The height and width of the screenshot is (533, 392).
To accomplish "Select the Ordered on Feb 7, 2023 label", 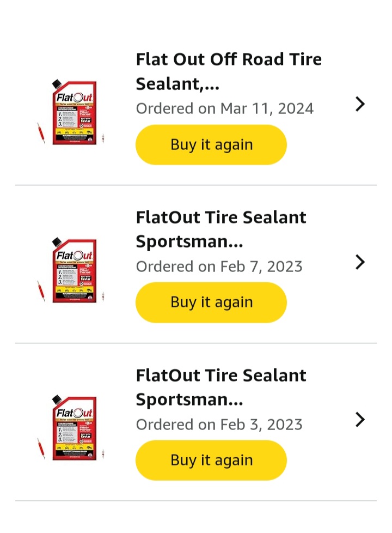I will tap(219, 266).
